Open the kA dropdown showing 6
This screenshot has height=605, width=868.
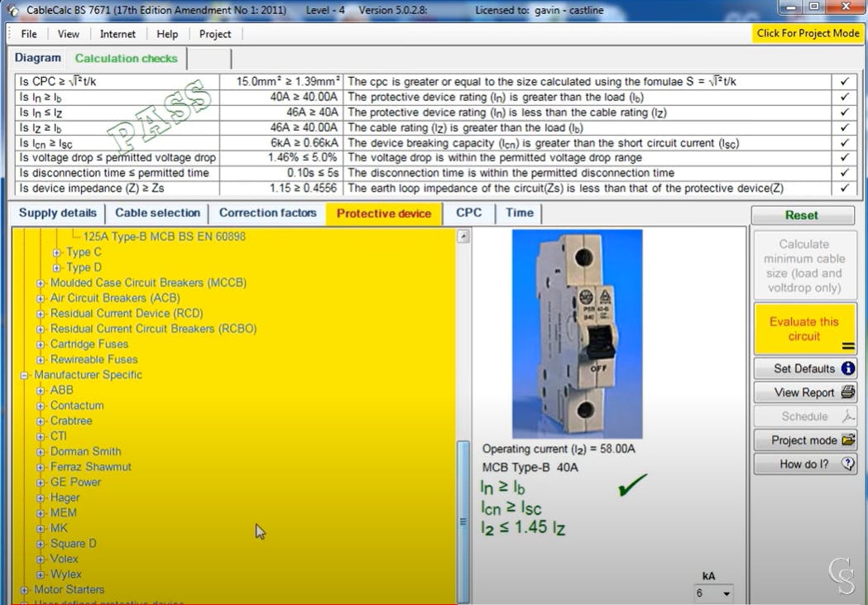click(727, 593)
